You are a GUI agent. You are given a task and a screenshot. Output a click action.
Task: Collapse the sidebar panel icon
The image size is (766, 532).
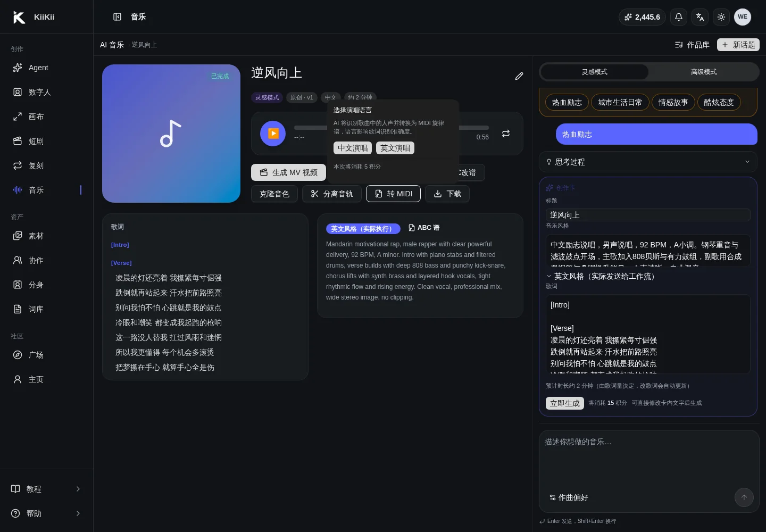(x=118, y=17)
